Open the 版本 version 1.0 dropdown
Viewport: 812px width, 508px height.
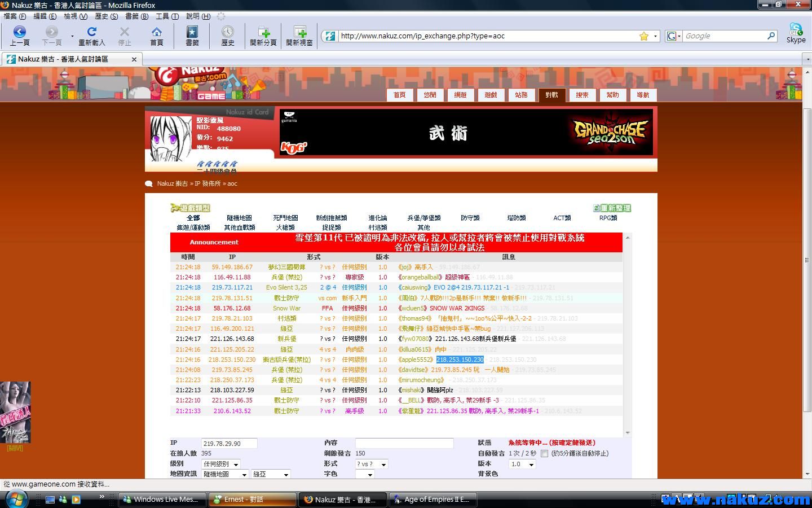point(522,464)
